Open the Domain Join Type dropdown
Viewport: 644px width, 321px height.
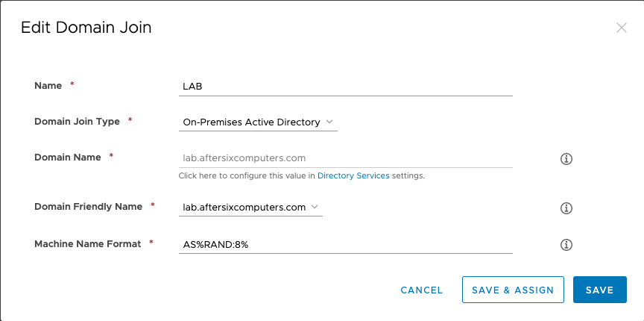tap(258, 122)
